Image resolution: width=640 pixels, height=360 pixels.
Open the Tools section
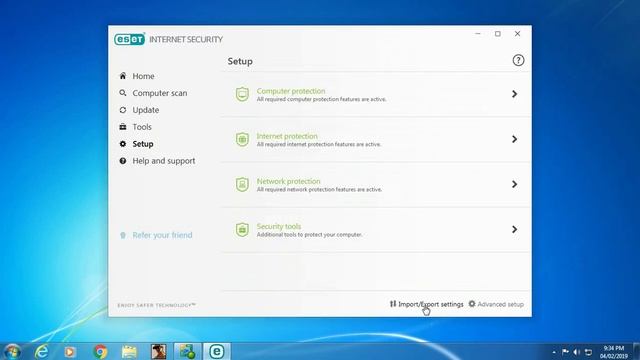142,127
